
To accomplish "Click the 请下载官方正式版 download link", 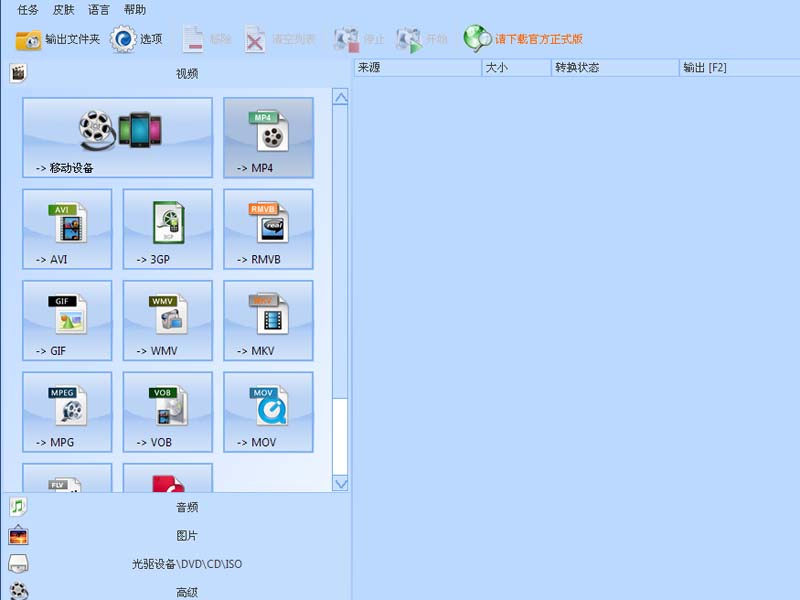I will click(x=528, y=40).
